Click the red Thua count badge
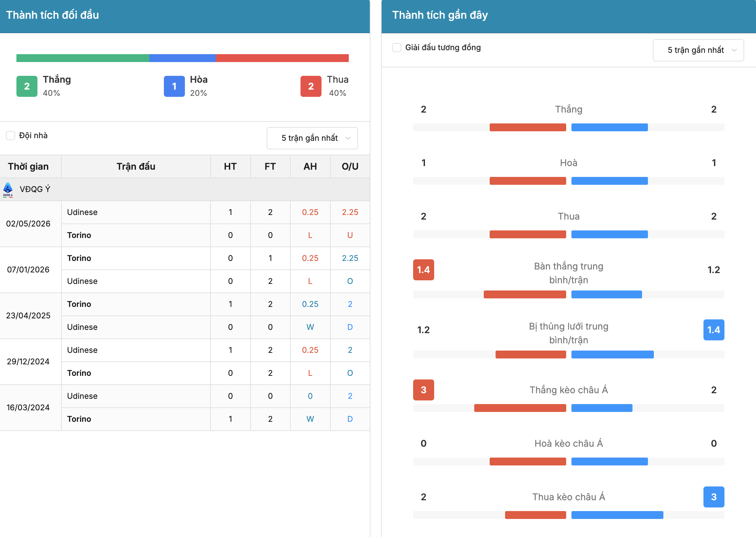Image resolution: width=756 pixels, height=537 pixels. pos(311,86)
